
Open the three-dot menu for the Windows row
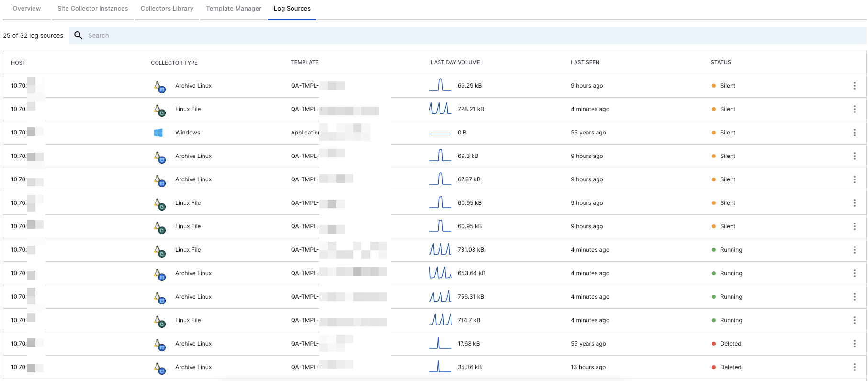pyautogui.click(x=854, y=133)
